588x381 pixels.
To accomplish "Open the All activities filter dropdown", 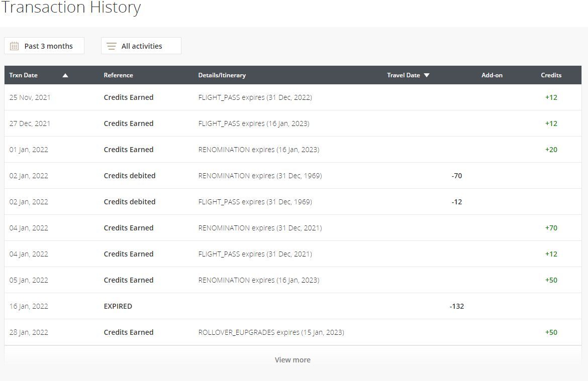I will pos(141,46).
